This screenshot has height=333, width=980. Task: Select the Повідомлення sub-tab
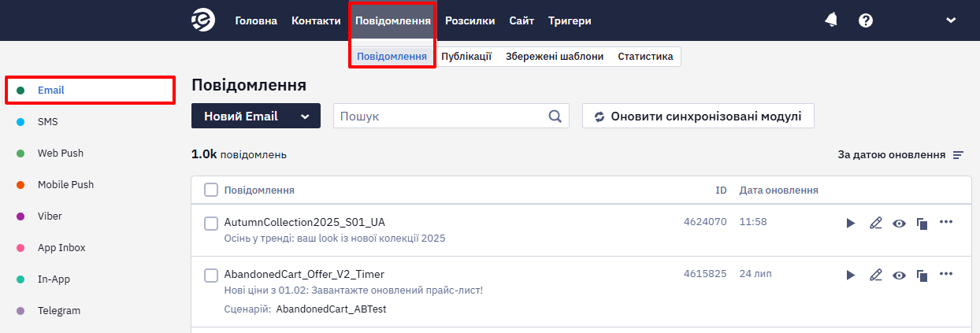point(392,57)
